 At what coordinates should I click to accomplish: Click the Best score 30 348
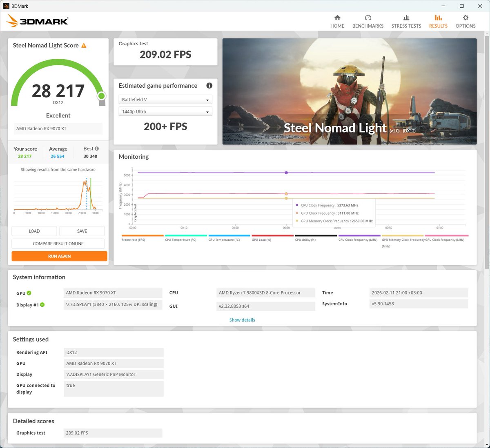pos(90,156)
